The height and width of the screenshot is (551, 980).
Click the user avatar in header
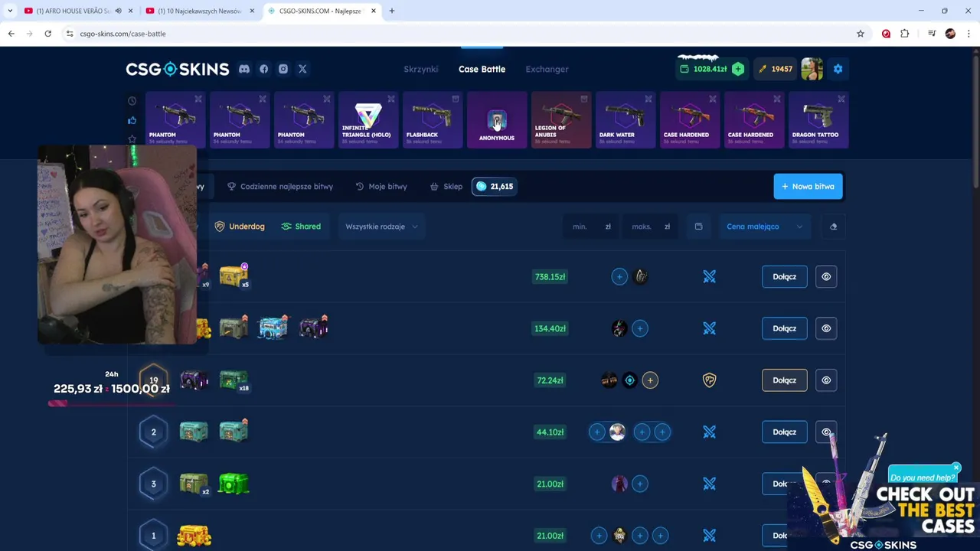click(x=812, y=69)
